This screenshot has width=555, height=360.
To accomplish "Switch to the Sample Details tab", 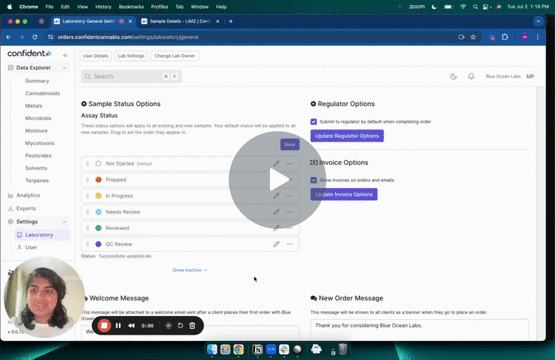I will [181, 21].
